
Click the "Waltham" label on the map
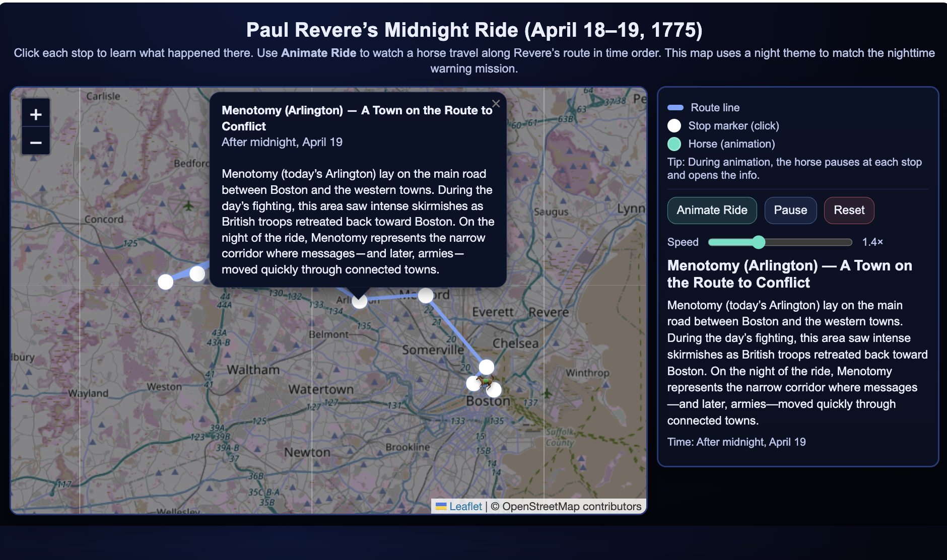(253, 370)
